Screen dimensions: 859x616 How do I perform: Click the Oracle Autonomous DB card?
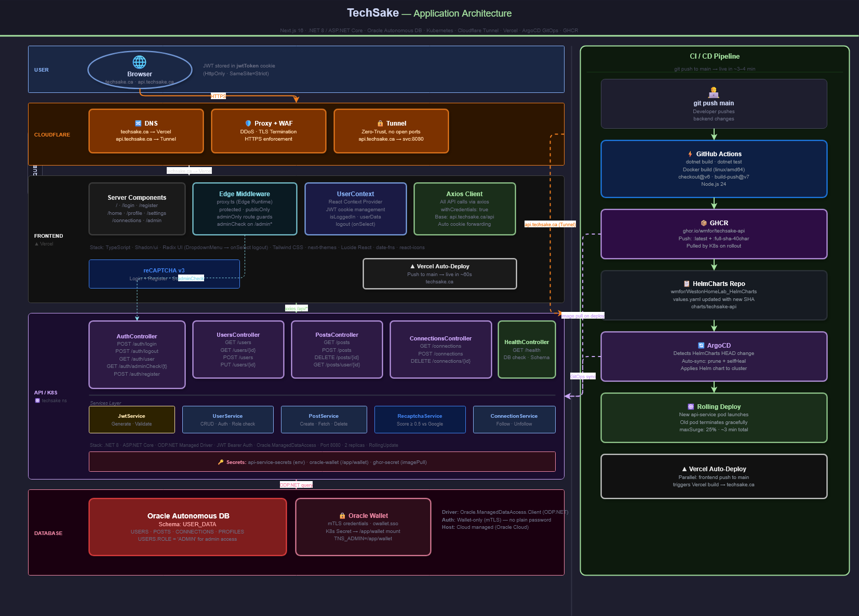pyautogui.click(x=187, y=527)
